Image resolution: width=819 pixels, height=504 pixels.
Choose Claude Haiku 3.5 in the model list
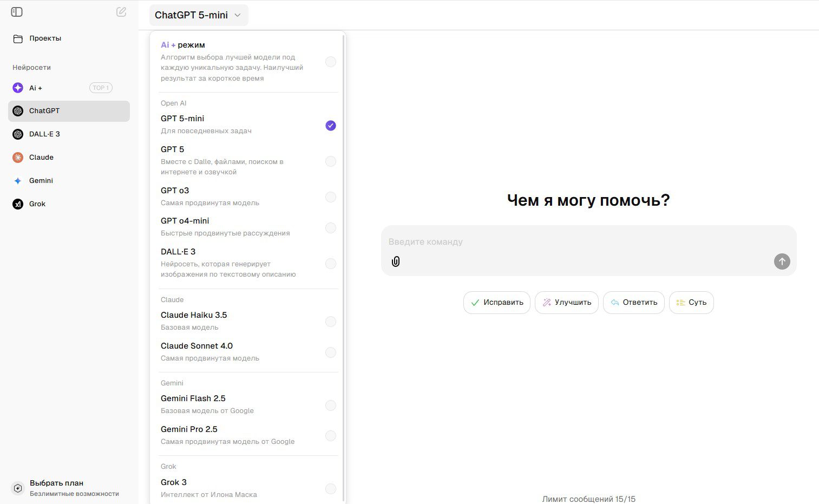tap(248, 321)
